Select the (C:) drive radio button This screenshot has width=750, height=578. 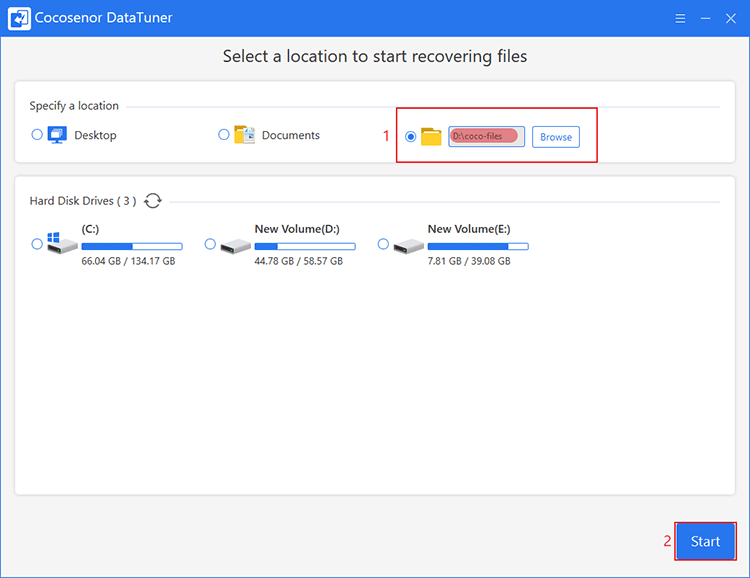click(x=37, y=244)
